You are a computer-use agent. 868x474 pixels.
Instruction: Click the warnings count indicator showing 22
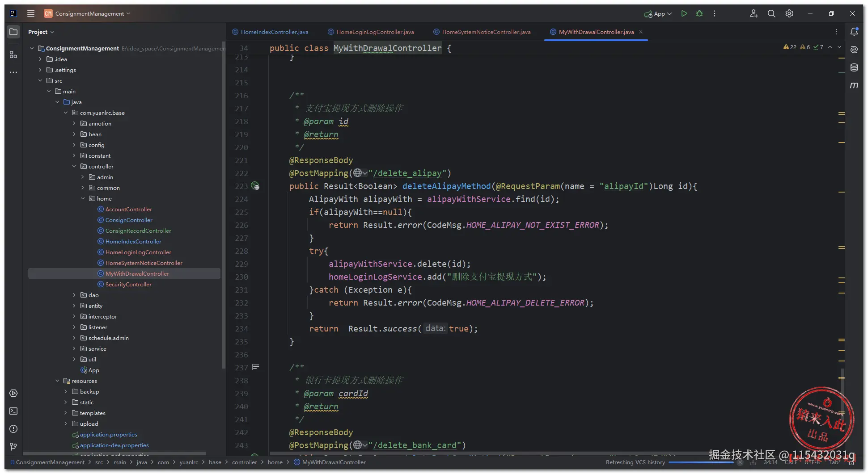[790, 47]
